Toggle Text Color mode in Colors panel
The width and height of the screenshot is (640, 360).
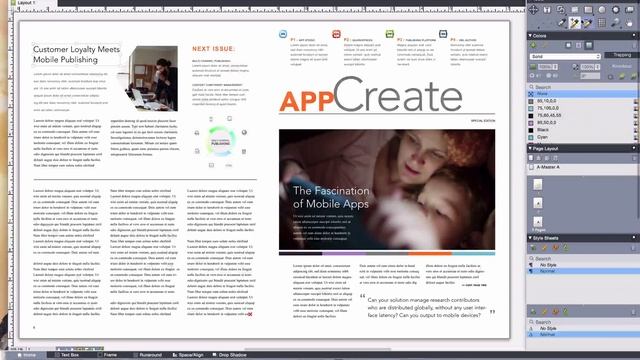[x=578, y=45]
